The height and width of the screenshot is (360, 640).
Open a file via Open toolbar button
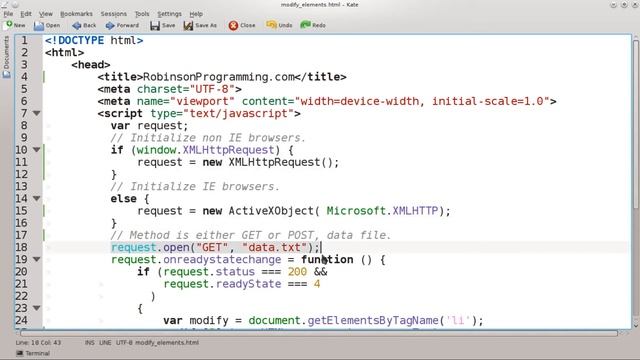pos(47,25)
